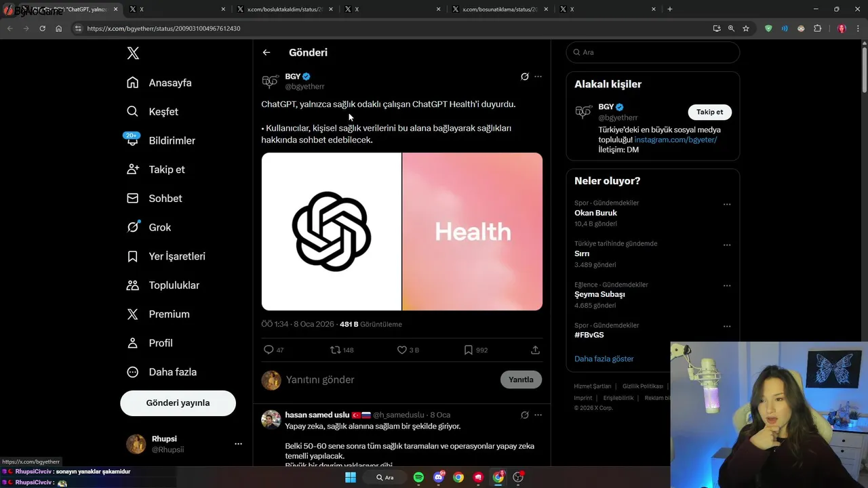Go to Anasayfa home
The width and height of the screenshot is (868, 488).
(159, 83)
